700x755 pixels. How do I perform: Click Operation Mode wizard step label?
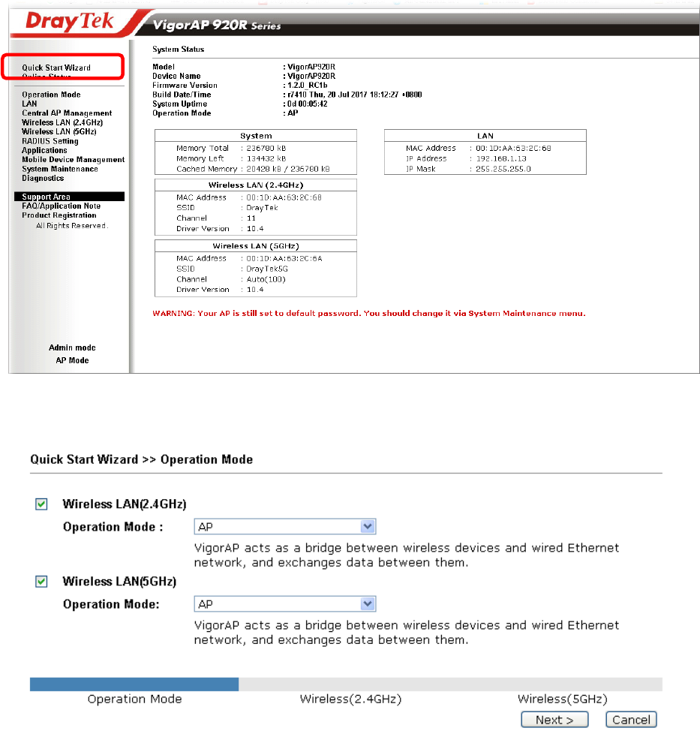[135, 699]
